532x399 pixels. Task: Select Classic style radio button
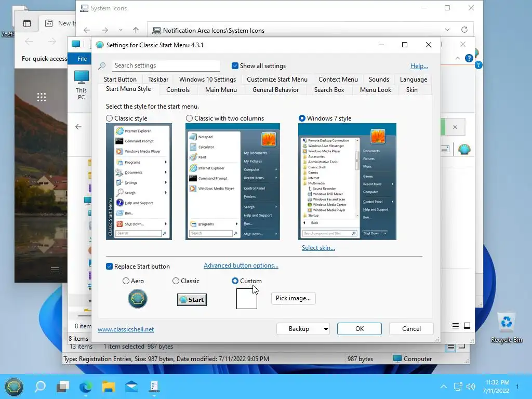tap(109, 118)
